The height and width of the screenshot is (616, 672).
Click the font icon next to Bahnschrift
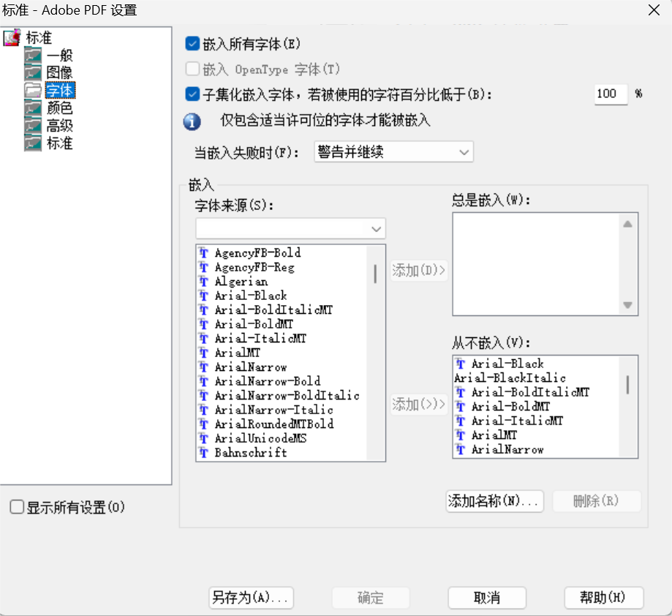pos(203,453)
